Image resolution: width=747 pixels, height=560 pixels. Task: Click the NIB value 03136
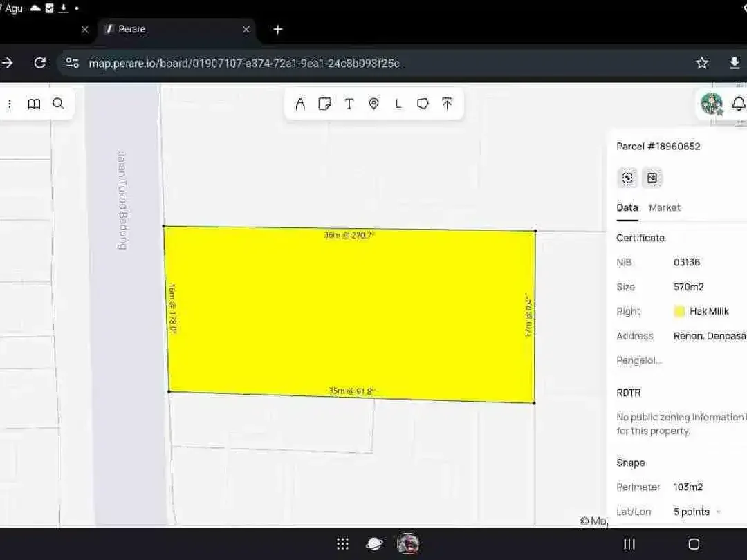pyautogui.click(x=687, y=263)
